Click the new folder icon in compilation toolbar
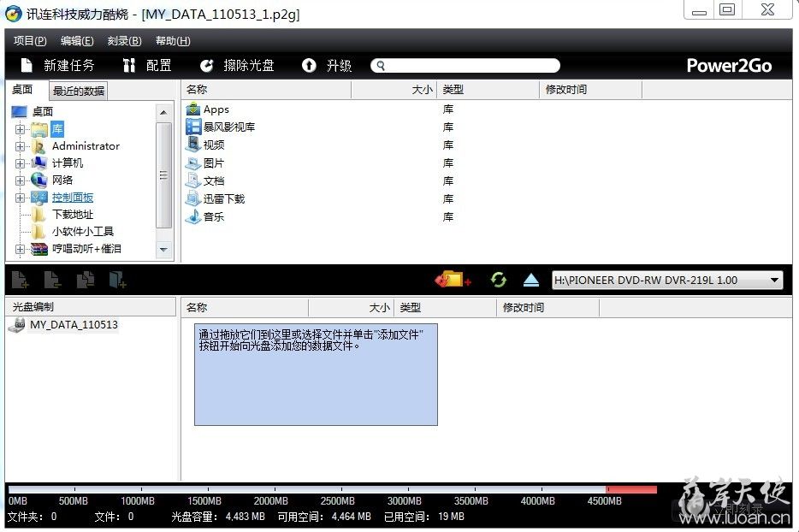This screenshot has width=799, height=532. tap(117, 280)
